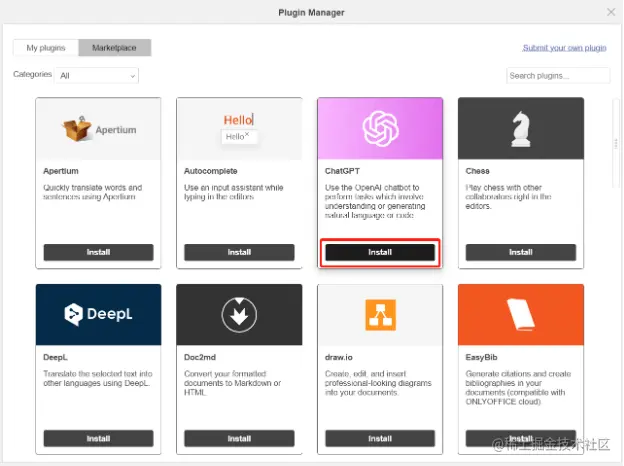Click the ChatGPT plugin title
Image resolution: width=624 pixels, height=466 pixels.
342,171
